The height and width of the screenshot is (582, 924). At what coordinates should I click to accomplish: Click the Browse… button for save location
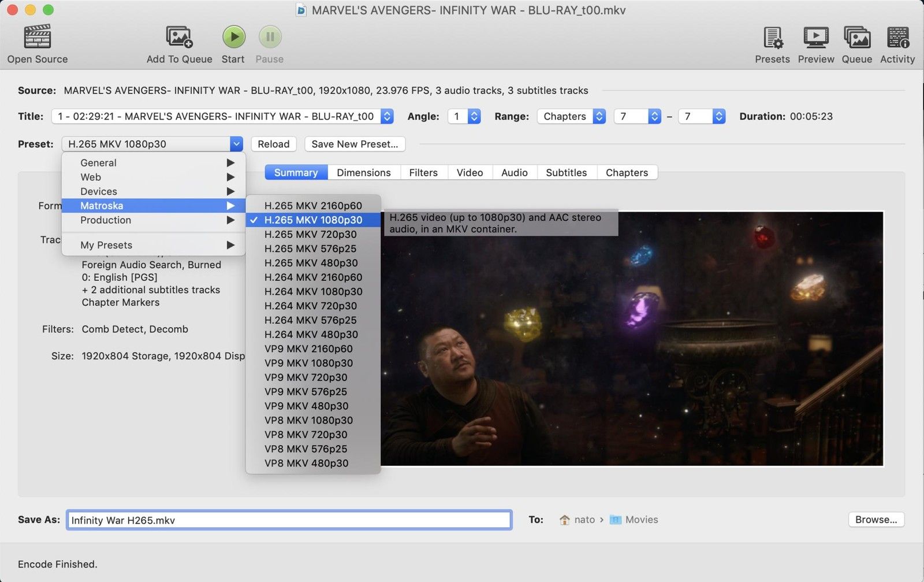point(876,519)
